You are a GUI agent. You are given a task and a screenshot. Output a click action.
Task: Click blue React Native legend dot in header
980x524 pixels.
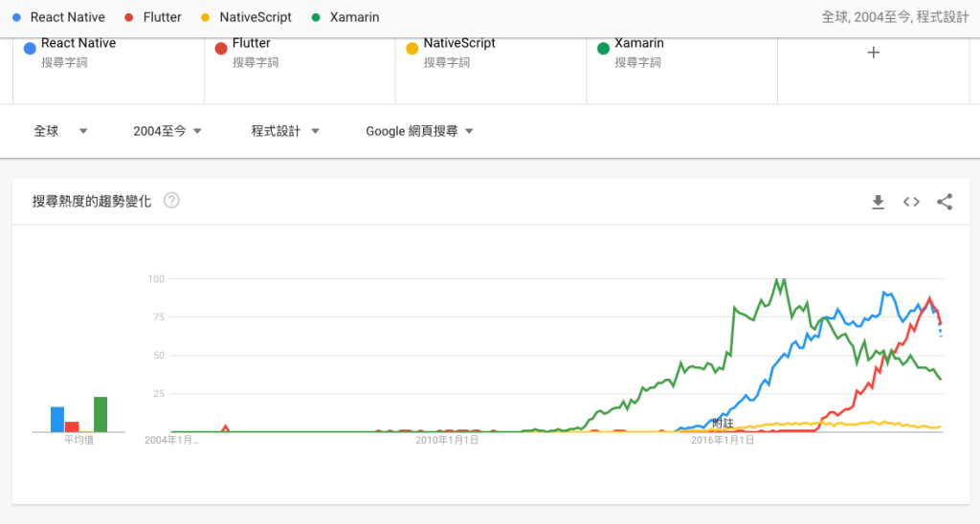pyautogui.click(x=17, y=17)
